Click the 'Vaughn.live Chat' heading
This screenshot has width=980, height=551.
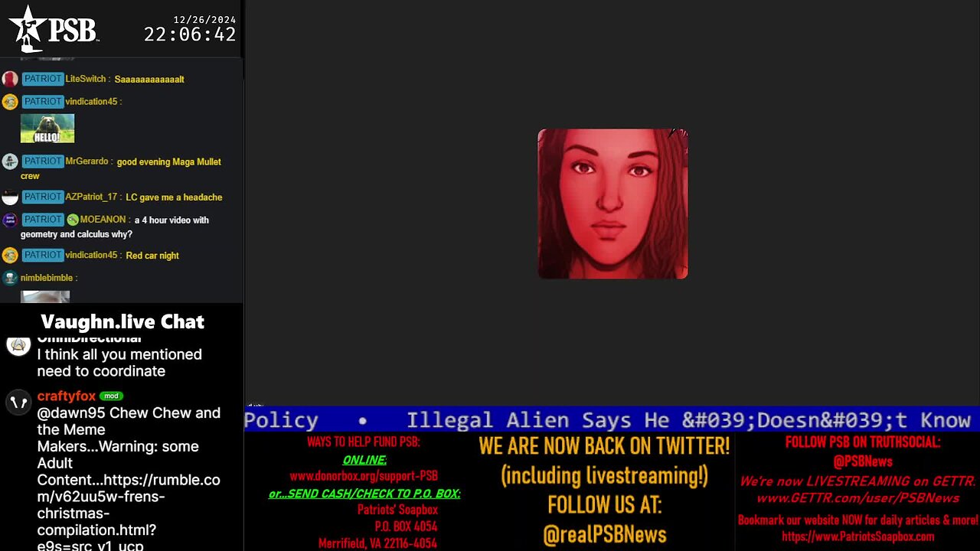122,321
